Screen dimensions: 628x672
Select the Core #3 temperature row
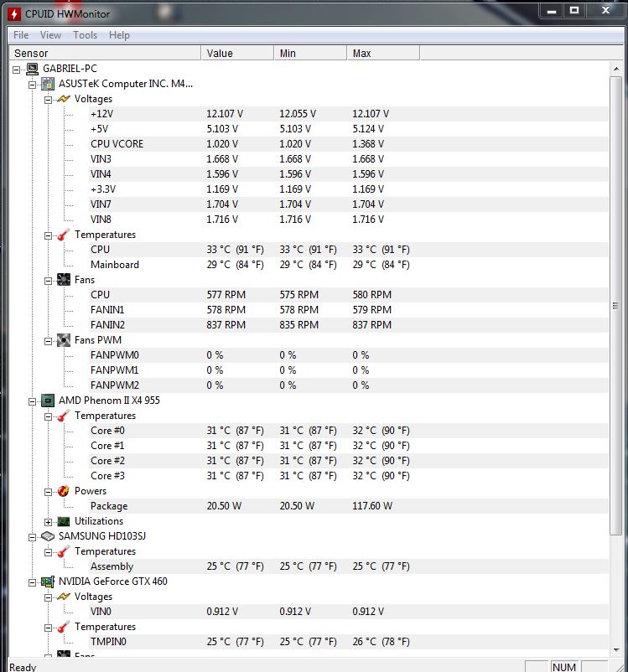tap(348, 476)
